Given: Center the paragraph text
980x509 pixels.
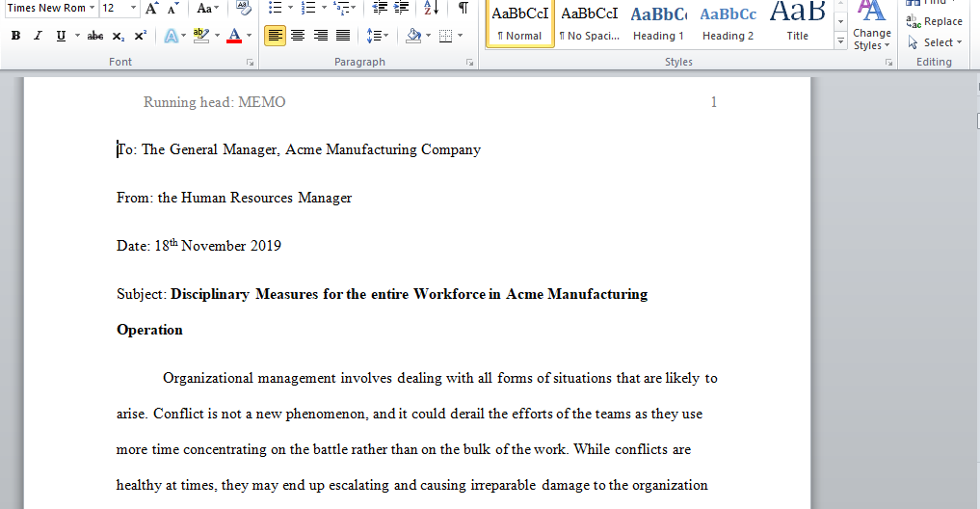Looking at the screenshot, I should point(298,36).
